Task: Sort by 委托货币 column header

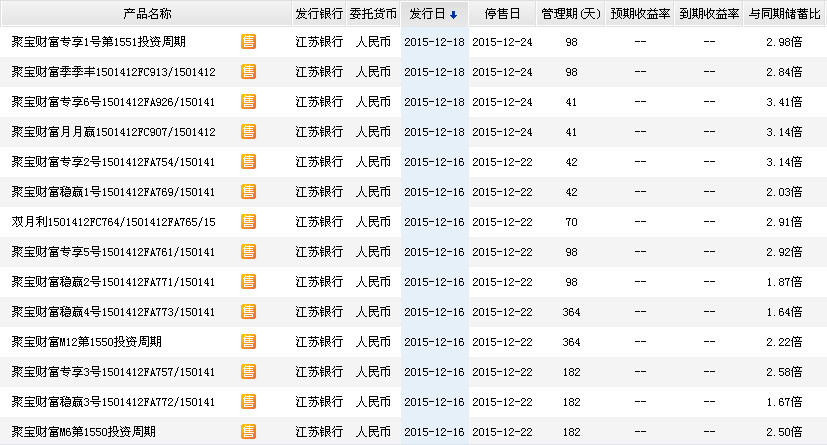Action: click(373, 14)
